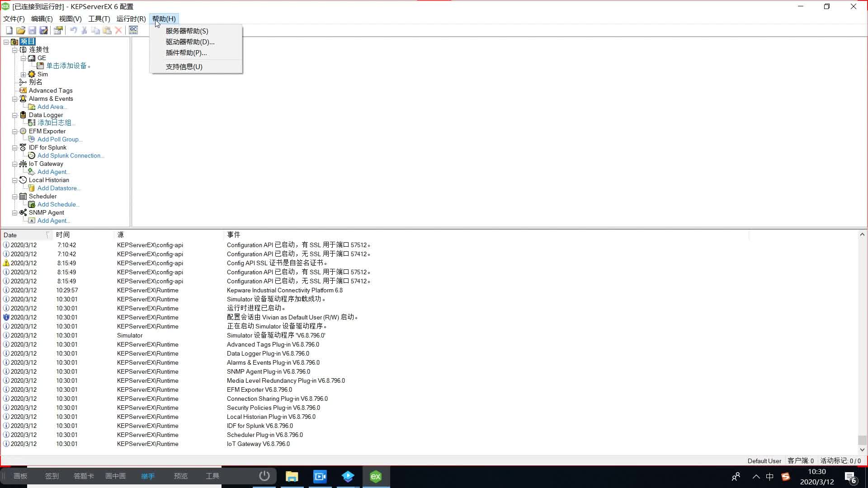This screenshot has width=868, height=488.
Task: Select the Advanced Tags tree item
Action: click(x=51, y=91)
